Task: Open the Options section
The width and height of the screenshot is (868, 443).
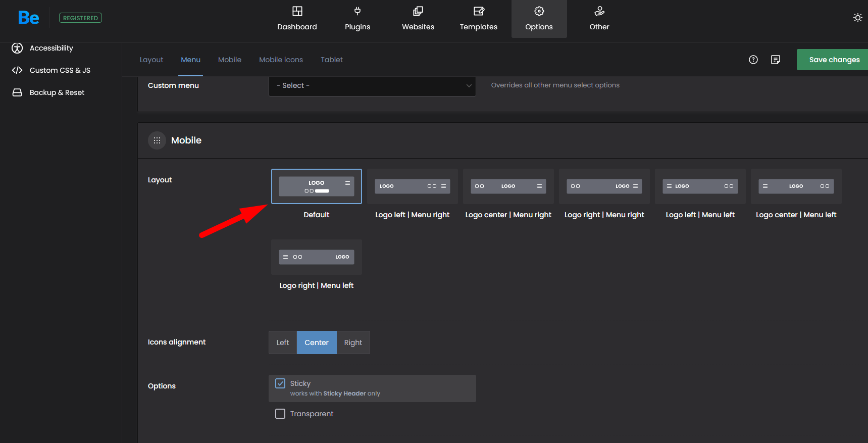Action: coord(539,19)
